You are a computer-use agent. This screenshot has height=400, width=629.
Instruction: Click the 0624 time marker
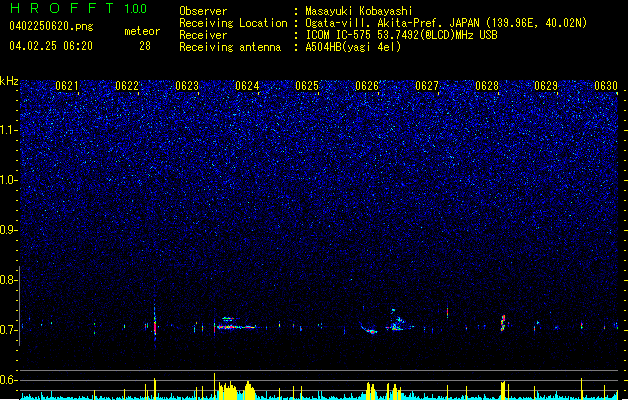click(x=247, y=86)
